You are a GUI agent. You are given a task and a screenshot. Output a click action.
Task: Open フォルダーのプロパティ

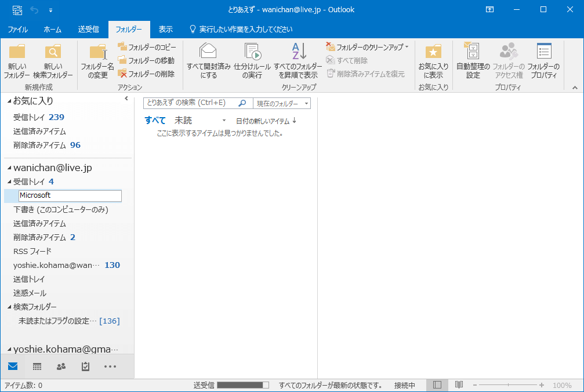click(x=543, y=61)
